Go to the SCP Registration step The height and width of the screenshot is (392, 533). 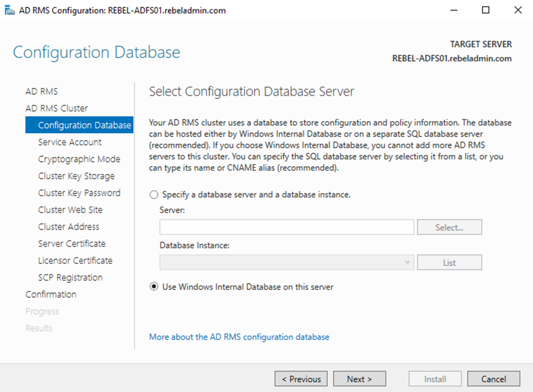coord(70,278)
